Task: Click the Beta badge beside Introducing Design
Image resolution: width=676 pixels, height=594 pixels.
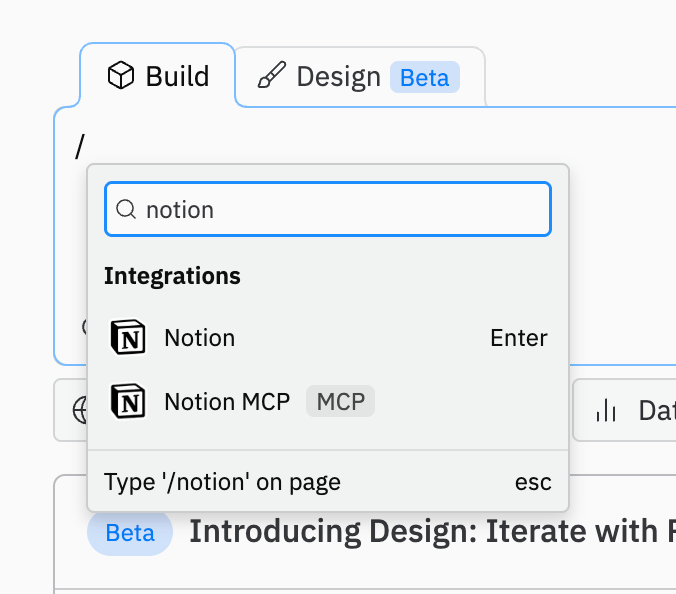Action: (x=130, y=532)
